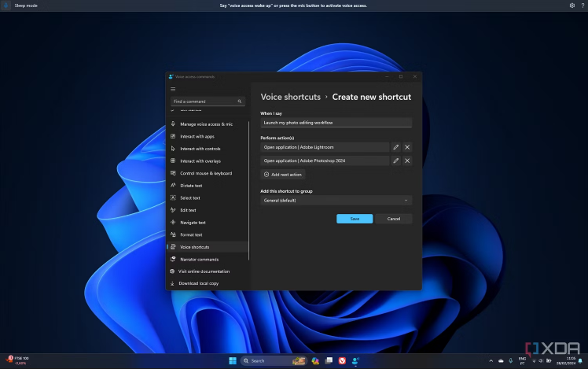Go to Control mouse & keyboard
The image size is (588, 369).
click(207, 173)
